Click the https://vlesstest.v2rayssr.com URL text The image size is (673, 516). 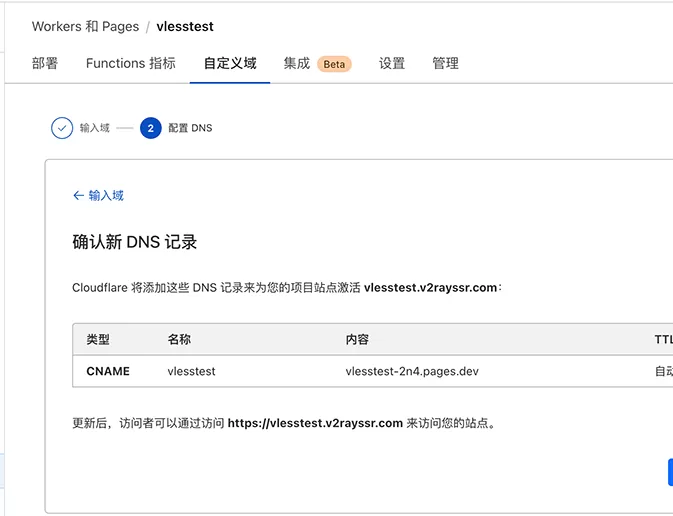click(315, 423)
